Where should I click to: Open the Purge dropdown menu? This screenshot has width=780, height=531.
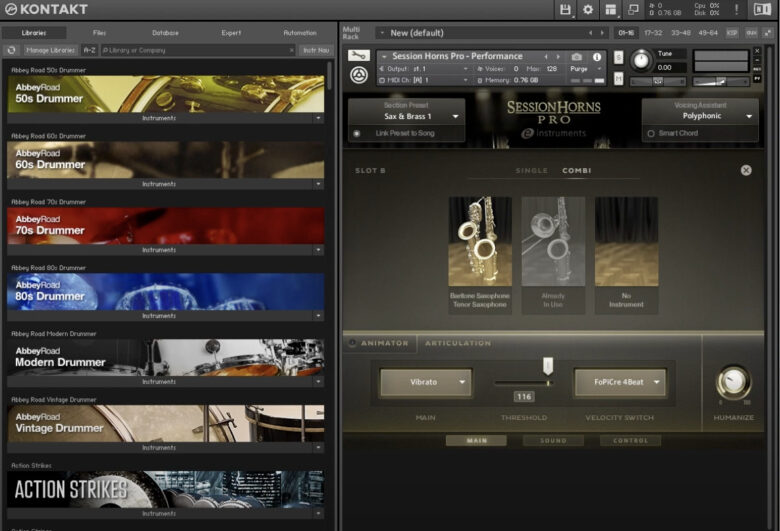(586, 69)
